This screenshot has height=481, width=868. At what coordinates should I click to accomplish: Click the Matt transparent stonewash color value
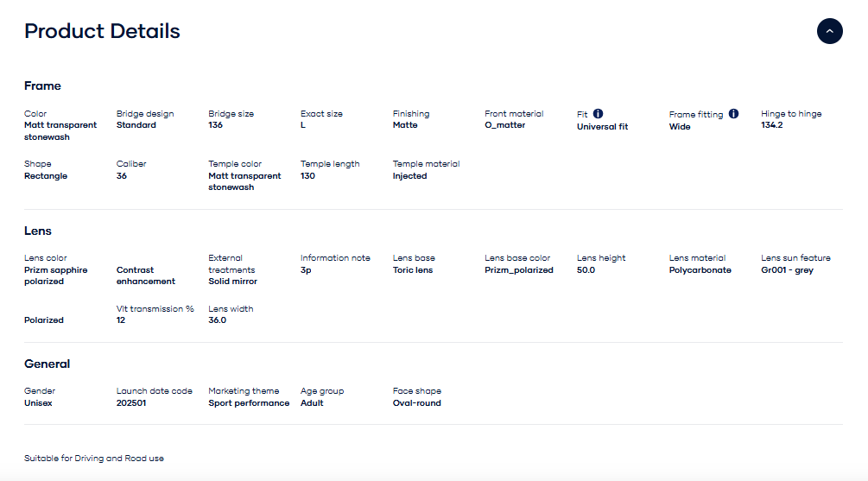[60, 131]
